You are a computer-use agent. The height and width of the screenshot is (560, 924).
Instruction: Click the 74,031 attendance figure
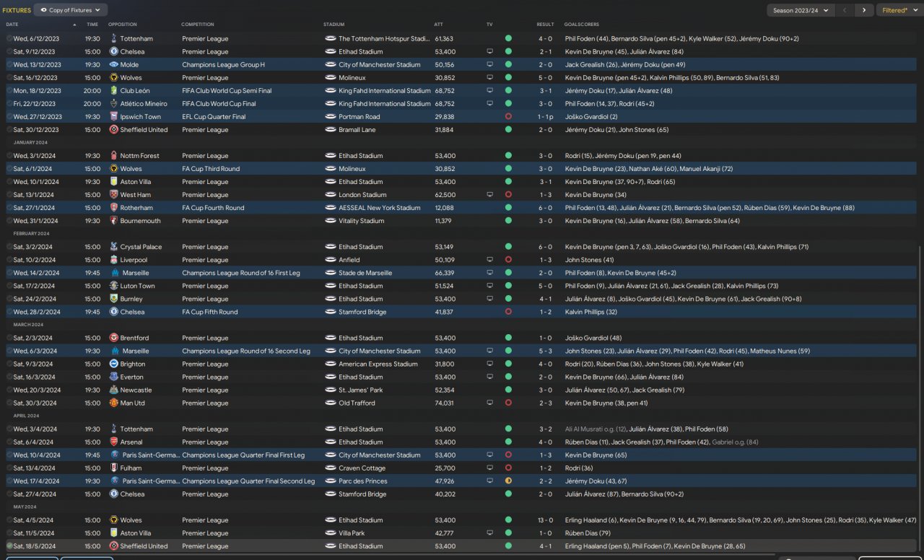444,403
